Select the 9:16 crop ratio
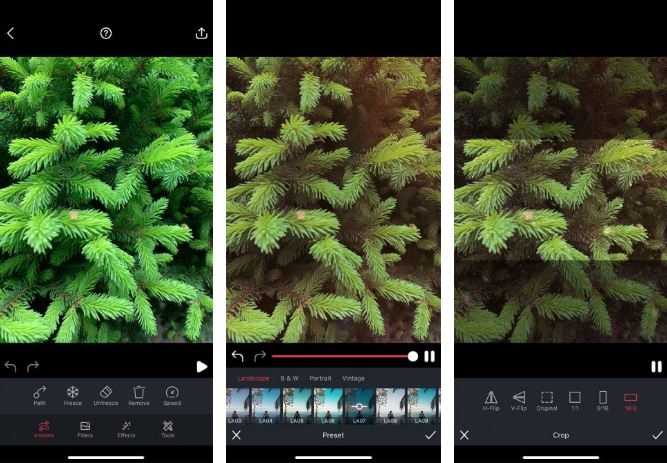Screen dimensions: 667x463 coord(602,400)
